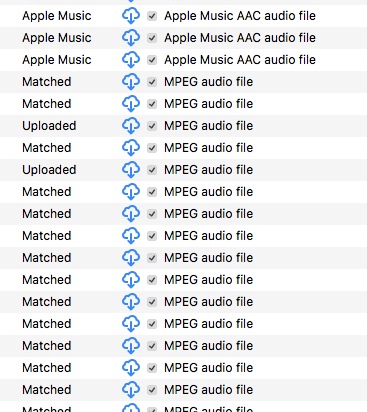367x412 pixels.
Task: Toggle checkbox of Apple Music row directly above Matched rows
Action: click(152, 60)
